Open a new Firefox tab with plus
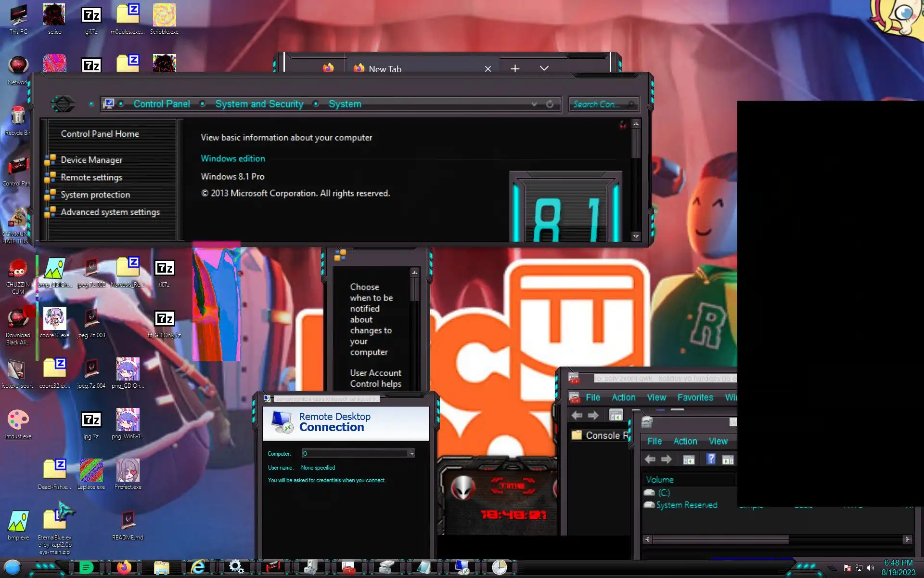 tap(515, 68)
